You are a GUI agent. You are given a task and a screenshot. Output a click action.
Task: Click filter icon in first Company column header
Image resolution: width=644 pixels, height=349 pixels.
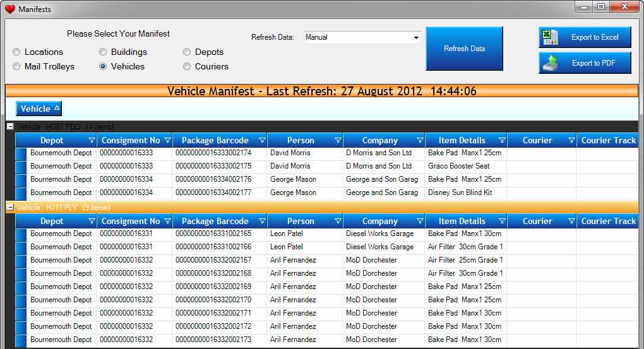click(x=420, y=141)
